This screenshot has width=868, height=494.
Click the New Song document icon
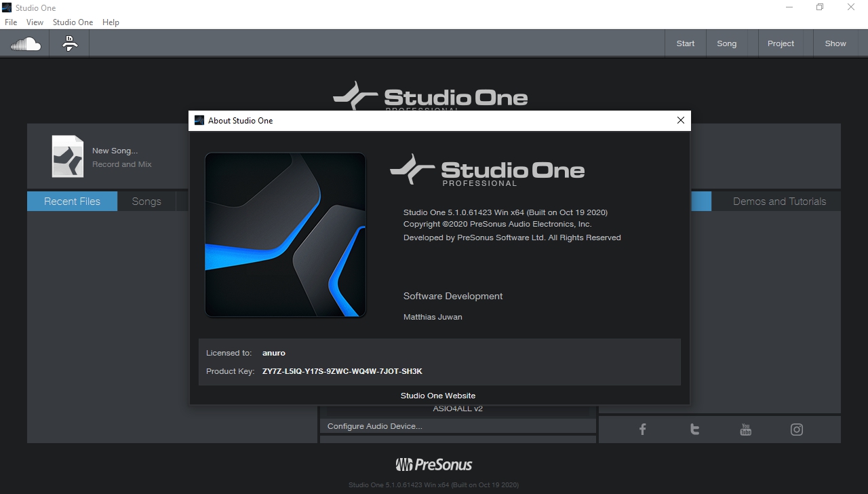coord(68,157)
